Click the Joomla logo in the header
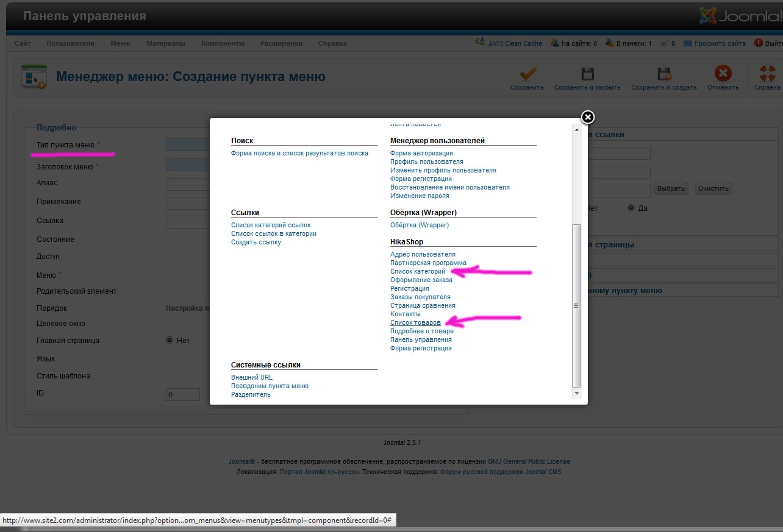Screen dimensions: 783x532 click(x=740, y=16)
